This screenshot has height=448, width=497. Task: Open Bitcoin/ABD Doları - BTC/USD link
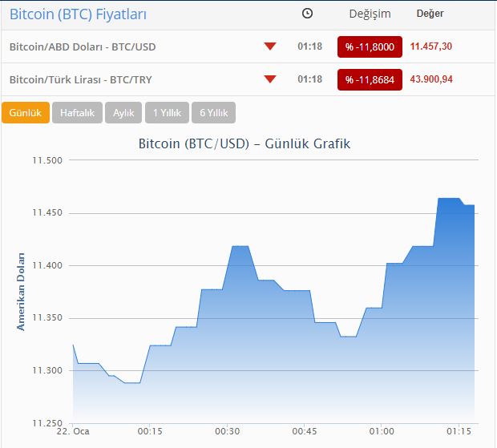(x=83, y=47)
